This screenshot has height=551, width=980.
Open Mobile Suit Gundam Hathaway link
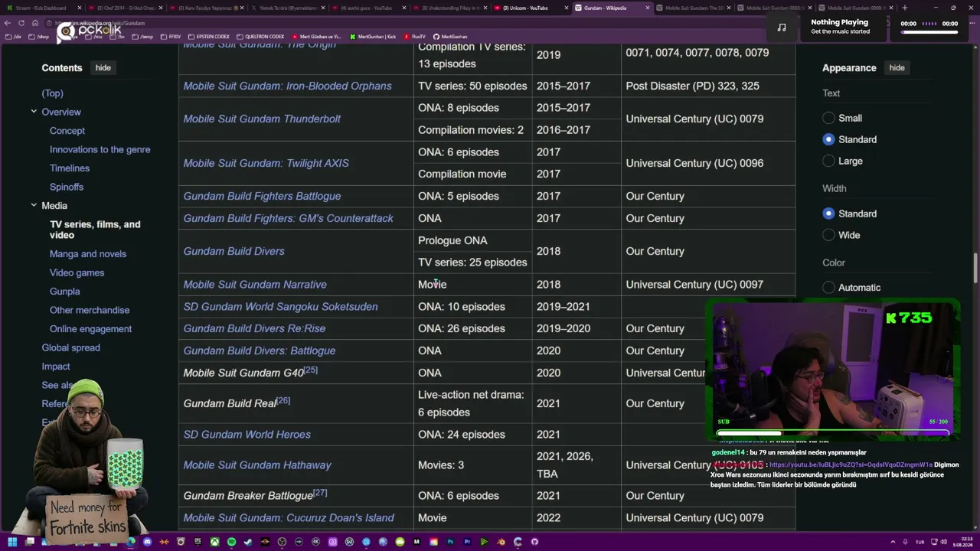click(257, 465)
